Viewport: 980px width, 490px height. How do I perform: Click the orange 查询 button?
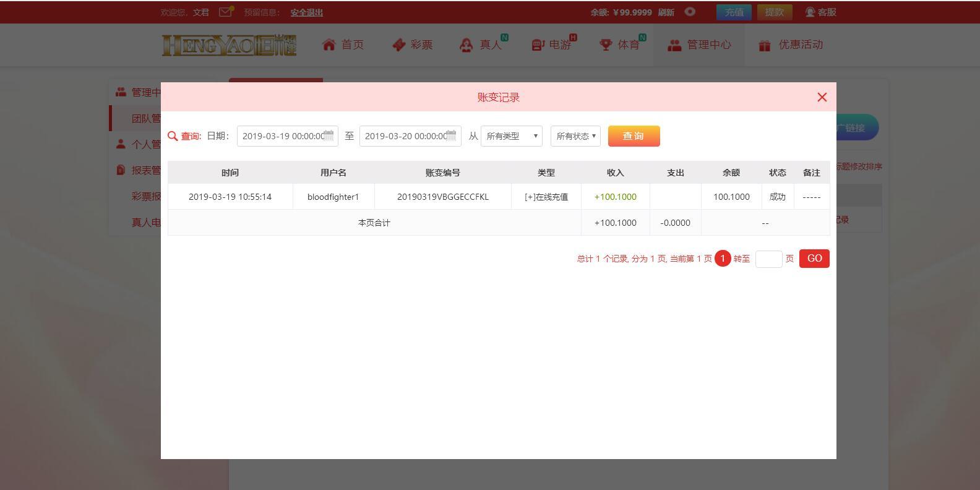click(x=634, y=136)
